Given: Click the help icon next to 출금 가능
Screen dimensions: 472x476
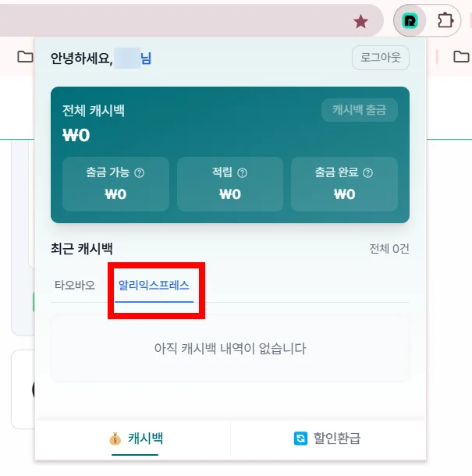Looking at the screenshot, I should tap(140, 173).
